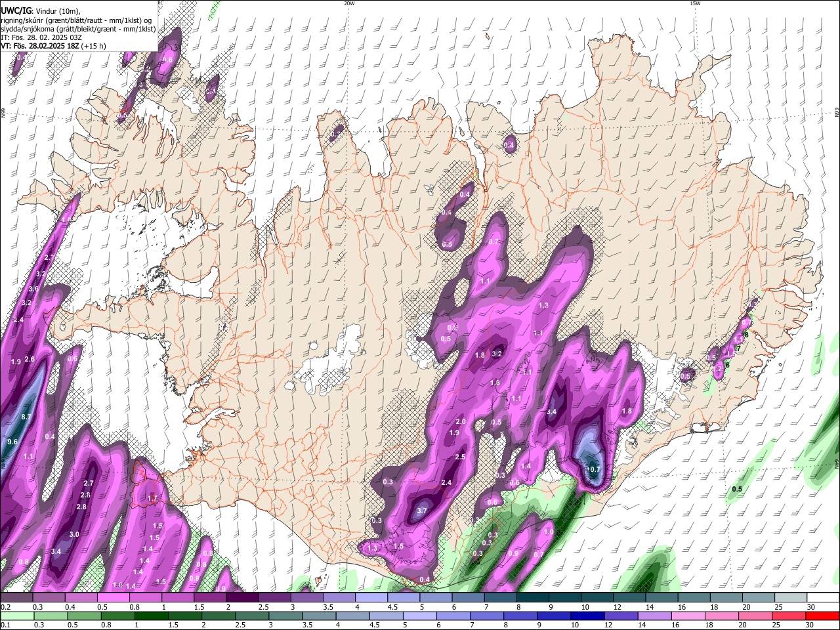The width and height of the screenshot is (840, 630).
Task: Click the "15W" longitude label
Action: click(695, 3)
